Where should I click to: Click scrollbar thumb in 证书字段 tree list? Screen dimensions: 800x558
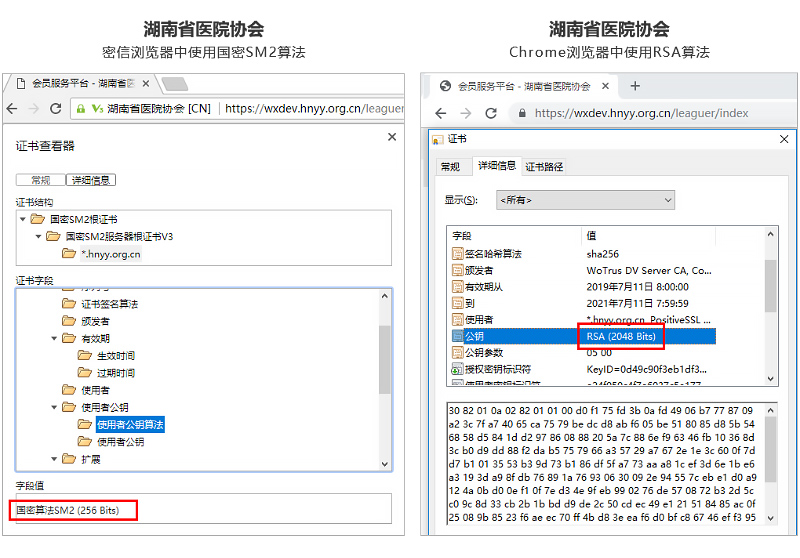[385, 360]
